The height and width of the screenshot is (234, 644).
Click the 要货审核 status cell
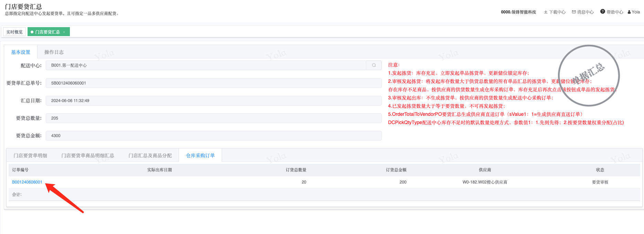tap(600, 182)
